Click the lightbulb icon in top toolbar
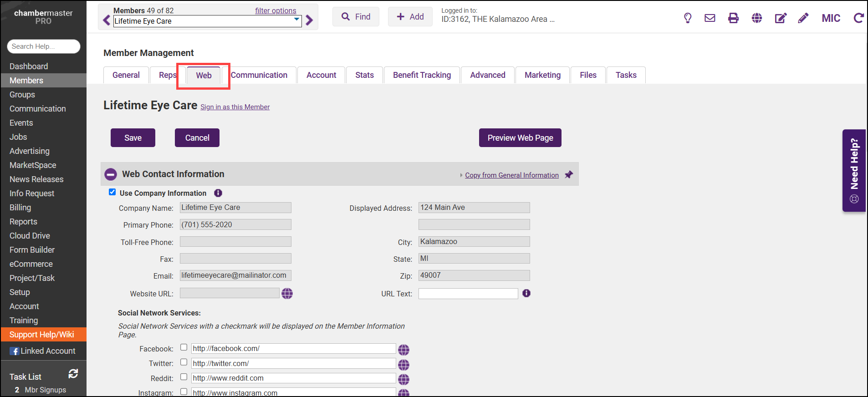 [x=688, y=18]
